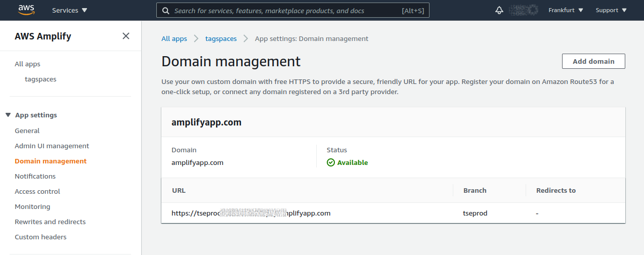Click the Available status text
Screen dimensions: 644x255
click(x=353, y=163)
